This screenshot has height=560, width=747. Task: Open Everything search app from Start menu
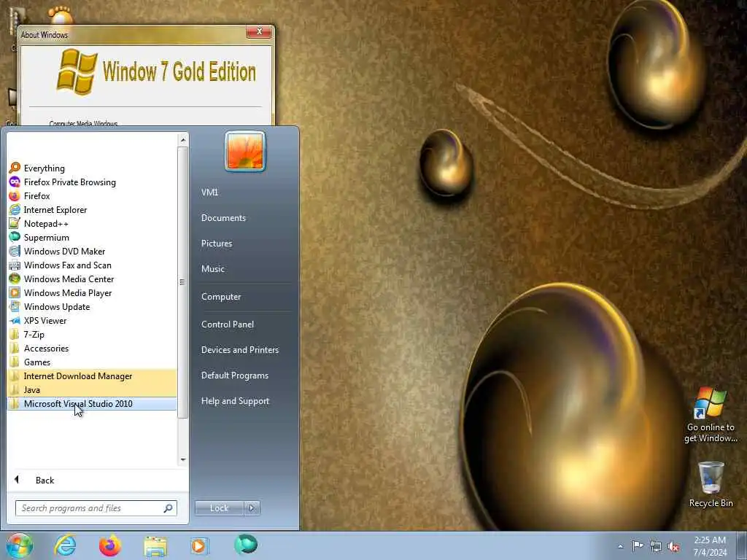tap(92, 168)
